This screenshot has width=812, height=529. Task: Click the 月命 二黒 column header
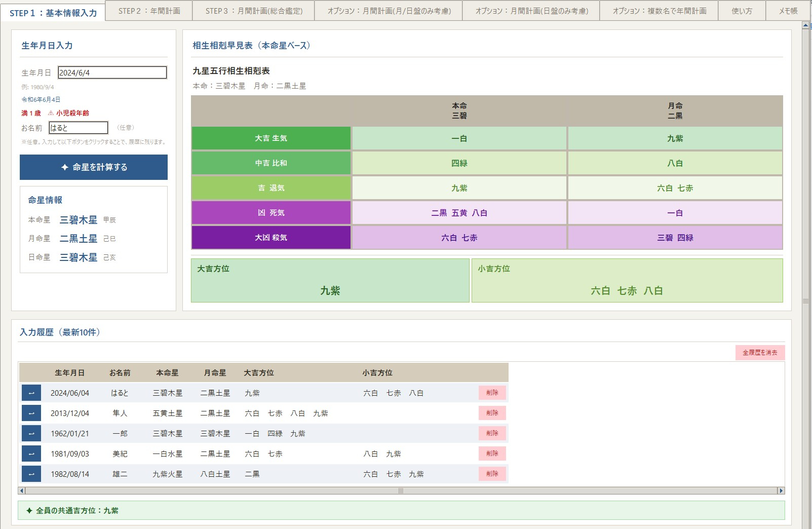click(x=675, y=110)
